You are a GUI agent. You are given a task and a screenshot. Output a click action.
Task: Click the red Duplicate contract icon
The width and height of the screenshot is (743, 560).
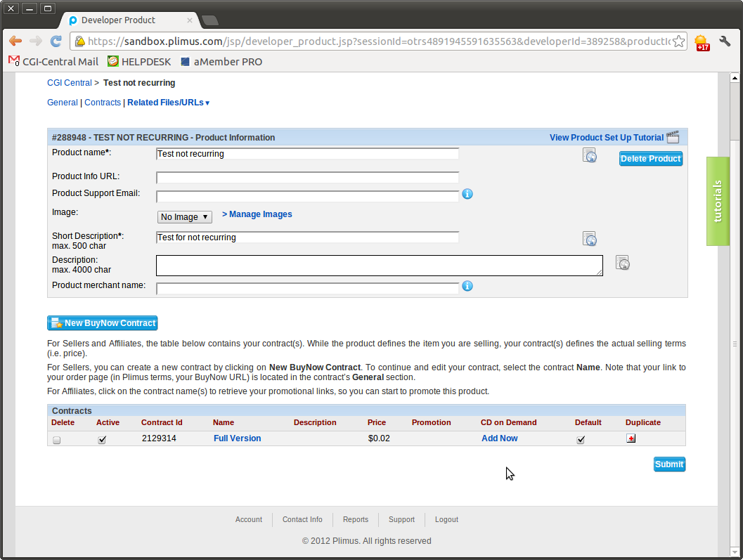coord(631,438)
